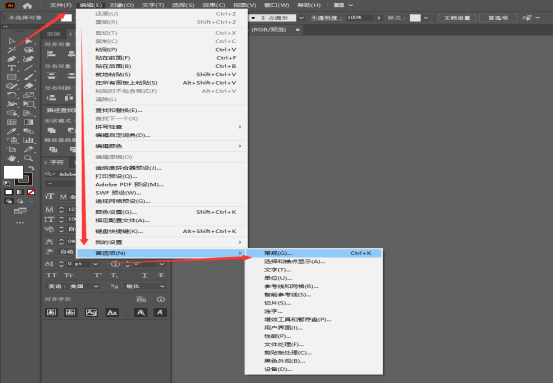Select the Type (T) tool
Viewport: 554px width, 383px height.
[12, 68]
